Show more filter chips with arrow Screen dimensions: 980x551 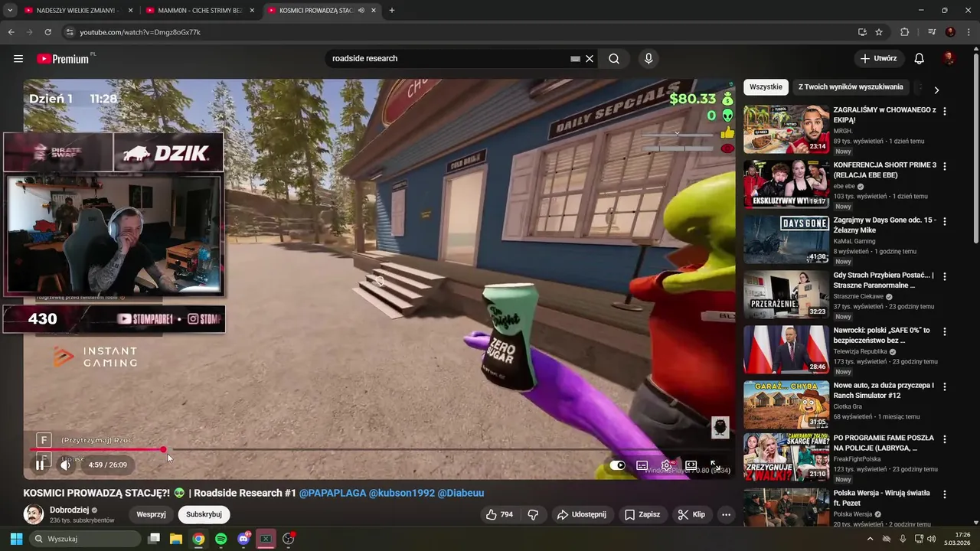click(x=936, y=90)
